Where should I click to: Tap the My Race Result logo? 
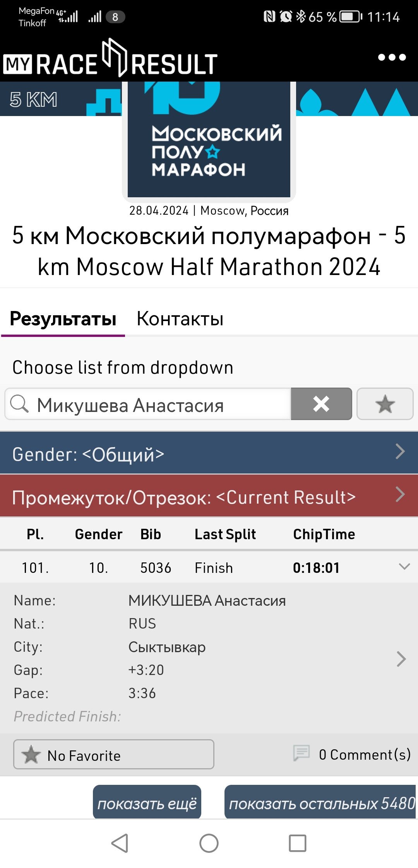coord(110,58)
